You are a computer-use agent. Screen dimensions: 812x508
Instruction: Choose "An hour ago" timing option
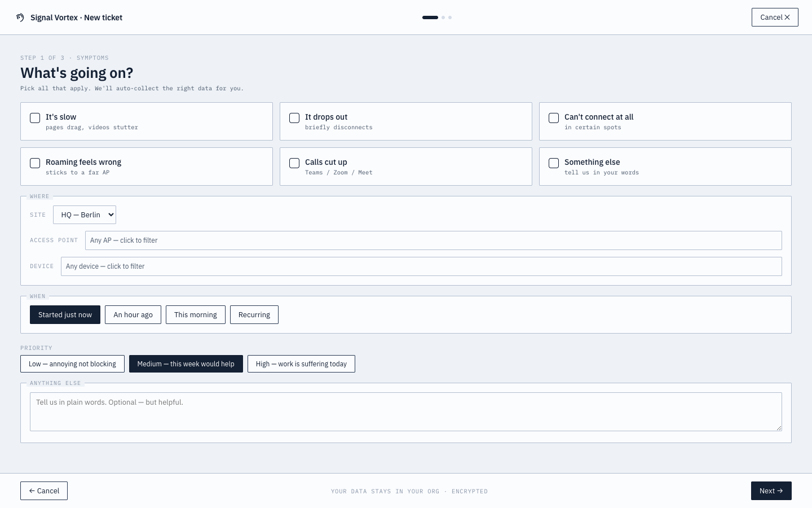coord(133,315)
